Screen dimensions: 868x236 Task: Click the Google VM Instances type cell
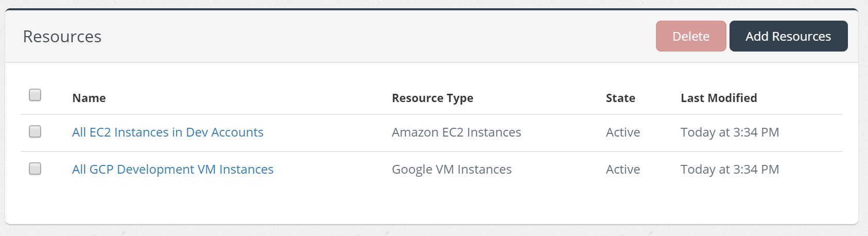(x=452, y=170)
